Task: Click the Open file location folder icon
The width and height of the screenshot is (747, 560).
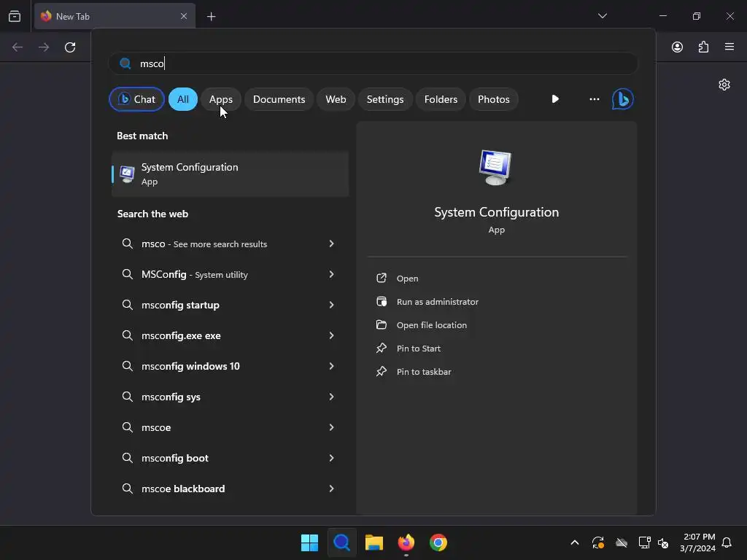Action: tap(382, 324)
